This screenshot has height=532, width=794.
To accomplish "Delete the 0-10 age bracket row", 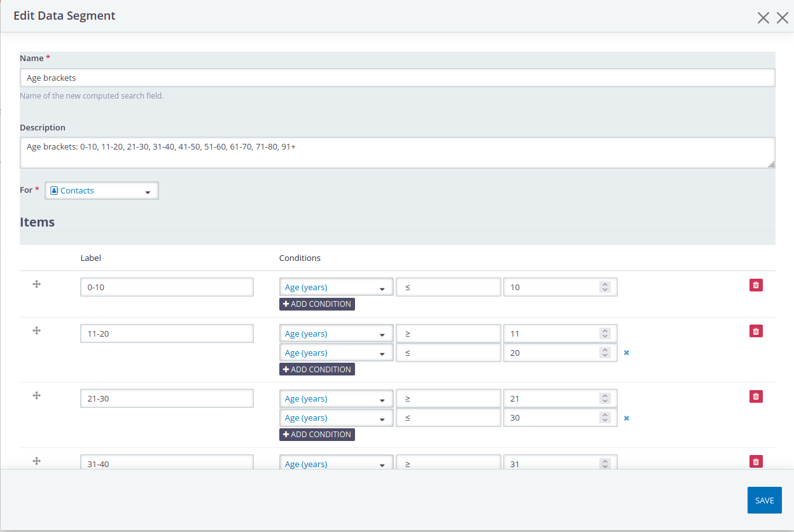I will [x=756, y=284].
